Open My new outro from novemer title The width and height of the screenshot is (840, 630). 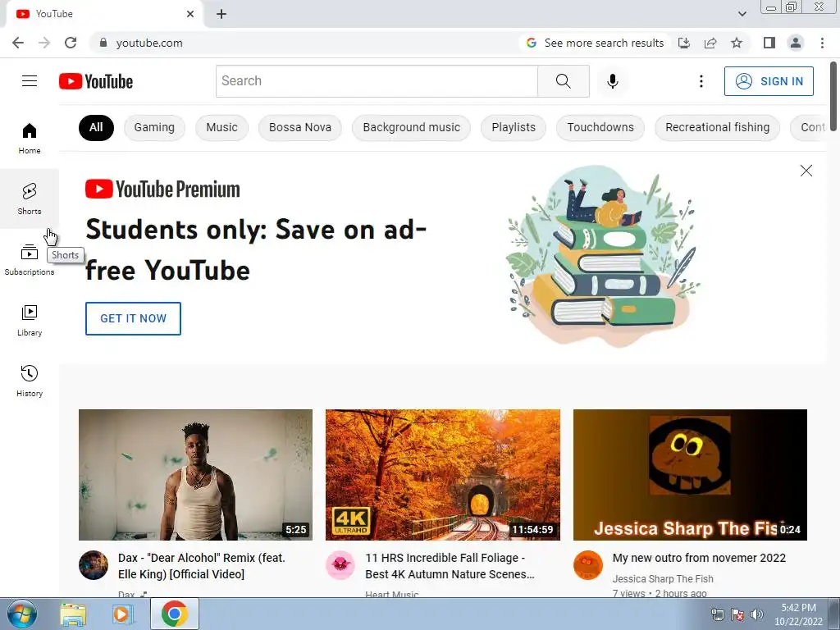tap(699, 558)
